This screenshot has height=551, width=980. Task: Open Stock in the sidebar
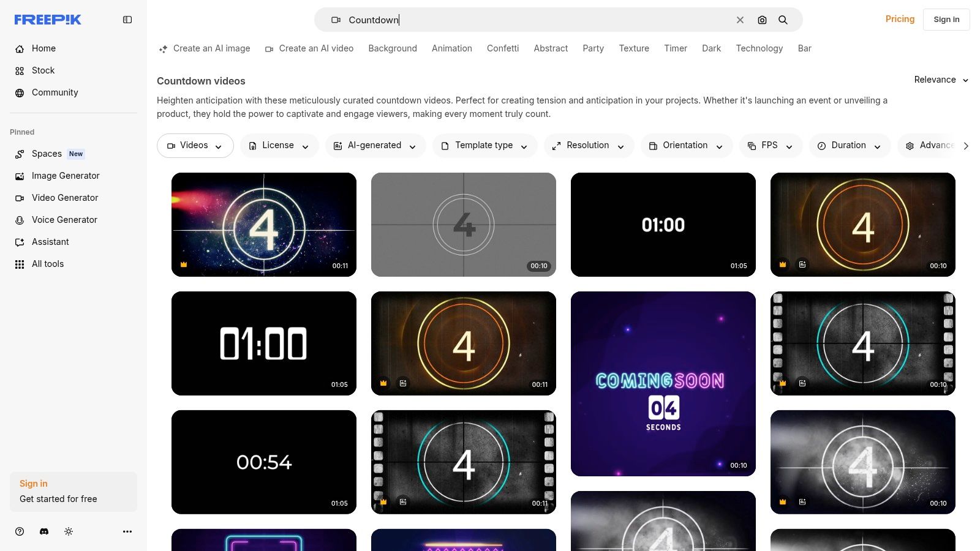(x=73, y=70)
